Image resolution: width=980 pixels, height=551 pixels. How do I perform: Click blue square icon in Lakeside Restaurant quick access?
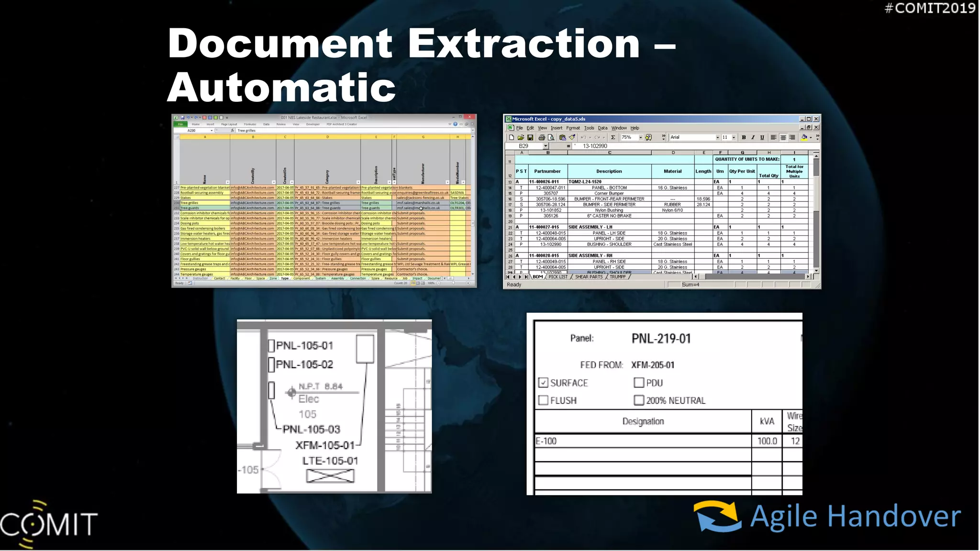pyautogui.click(x=210, y=117)
